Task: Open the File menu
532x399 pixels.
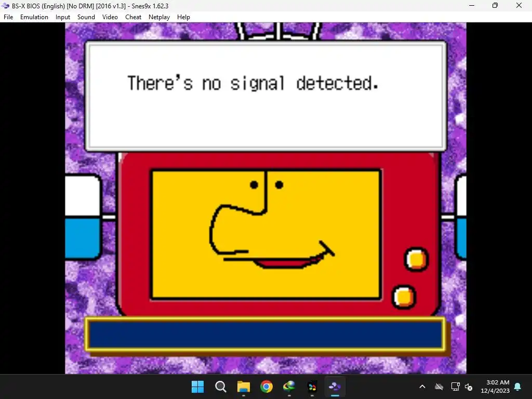Action: (x=8, y=17)
